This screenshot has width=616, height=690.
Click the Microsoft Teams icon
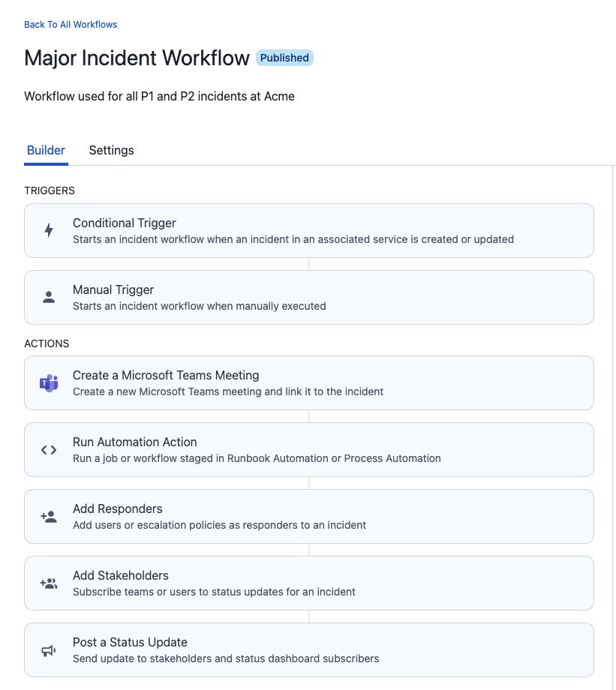point(48,382)
